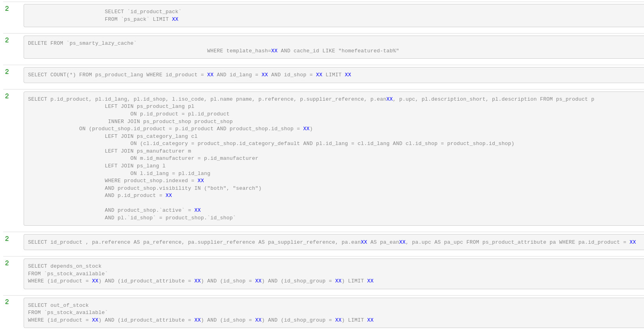644x330 pixels.
Task: Click count 2 beside the p.id_product join query
Action: [7, 96]
